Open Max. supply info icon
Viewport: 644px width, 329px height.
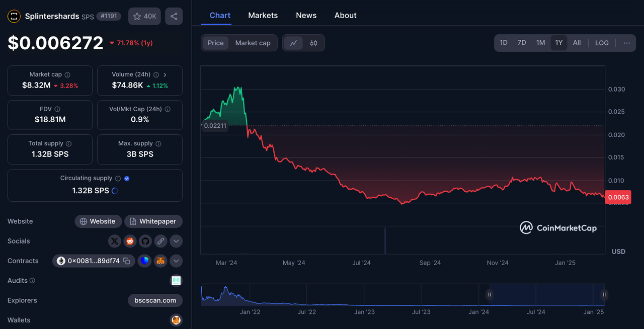coord(158,143)
